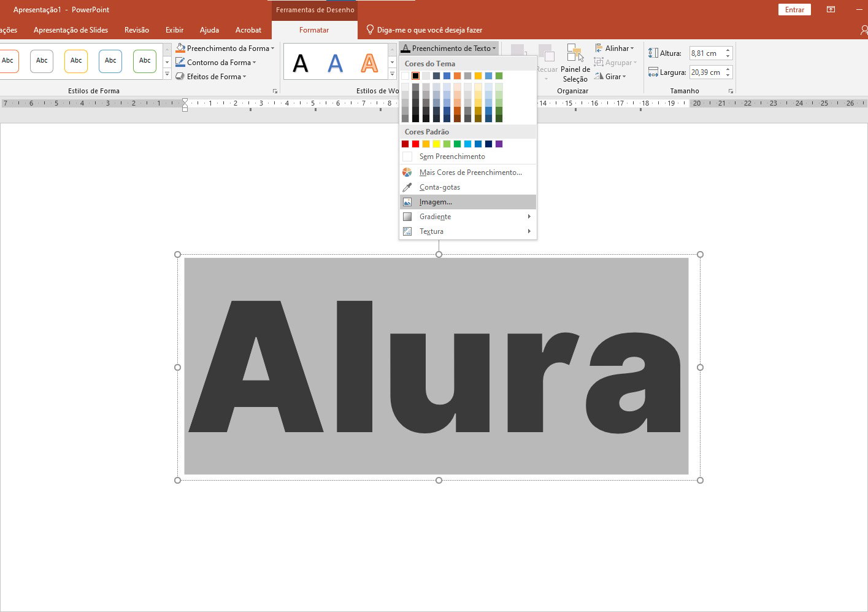This screenshot has width=868, height=612.
Task: Decrease Largura with the down stepper
Action: tap(728, 76)
